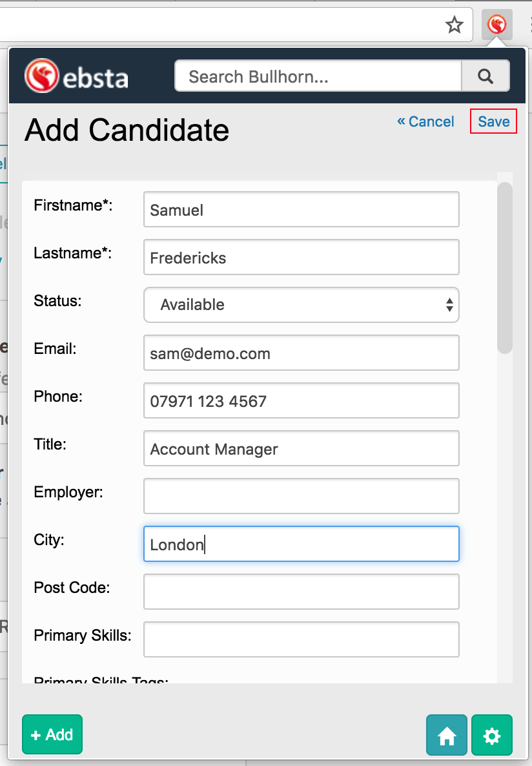Click into the Search Bullhorn field
Screen dimensions: 532x766
point(318,77)
